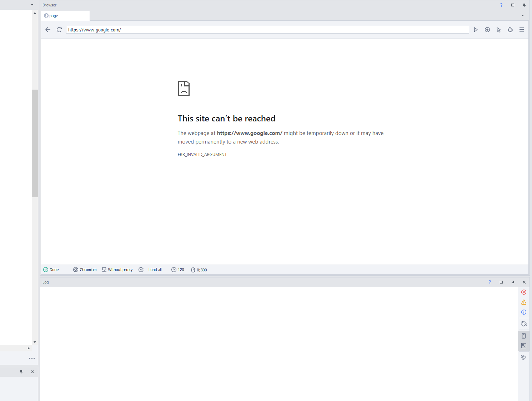Click the 'Done' status indicator
The height and width of the screenshot is (401, 532).
(51, 270)
